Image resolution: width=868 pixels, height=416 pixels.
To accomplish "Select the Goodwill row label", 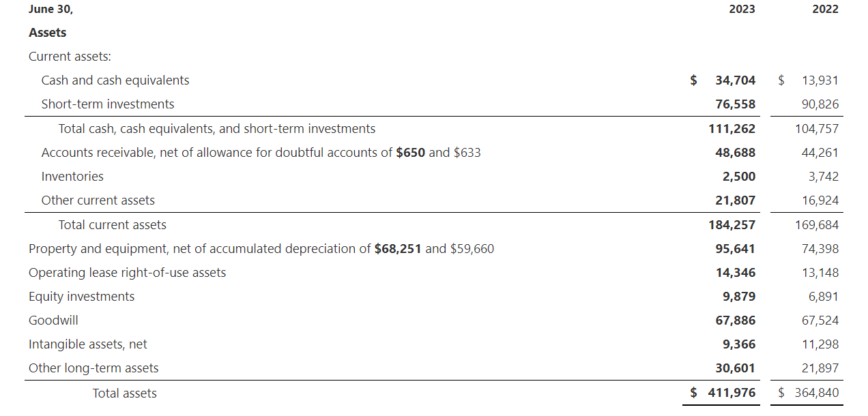I will [x=53, y=321].
